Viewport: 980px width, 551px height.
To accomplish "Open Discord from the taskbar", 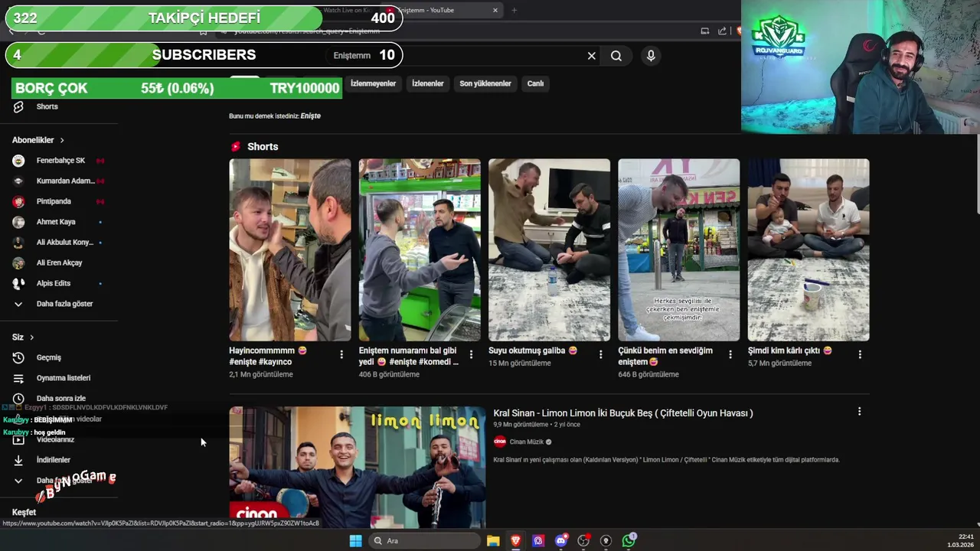I will (560, 541).
